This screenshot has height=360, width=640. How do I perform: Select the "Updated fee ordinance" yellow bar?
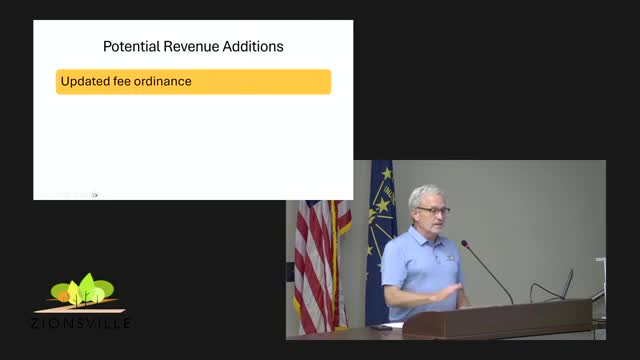point(193,82)
